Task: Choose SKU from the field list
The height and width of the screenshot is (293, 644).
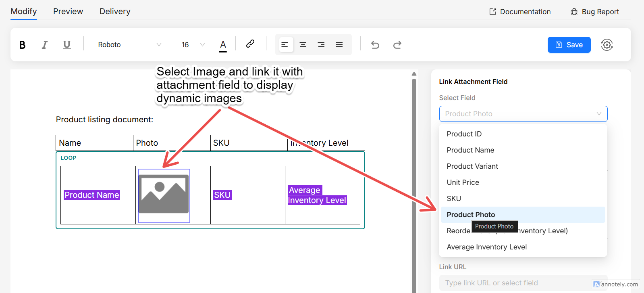Action: click(x=523, y=199)
